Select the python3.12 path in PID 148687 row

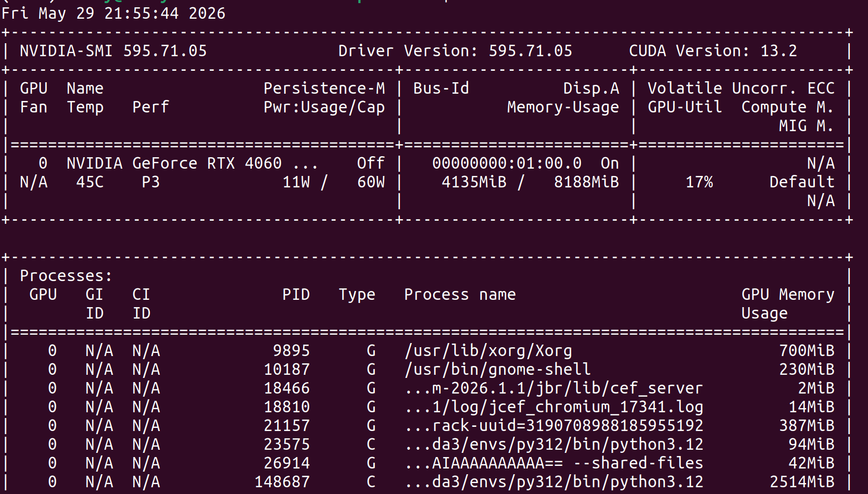pos(553,482)
